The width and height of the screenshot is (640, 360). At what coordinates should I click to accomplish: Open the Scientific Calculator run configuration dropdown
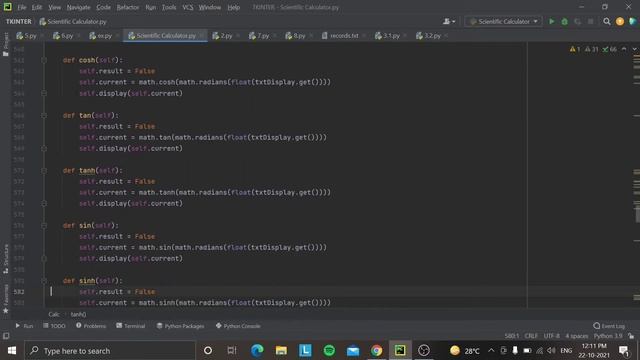coord(503,21)
